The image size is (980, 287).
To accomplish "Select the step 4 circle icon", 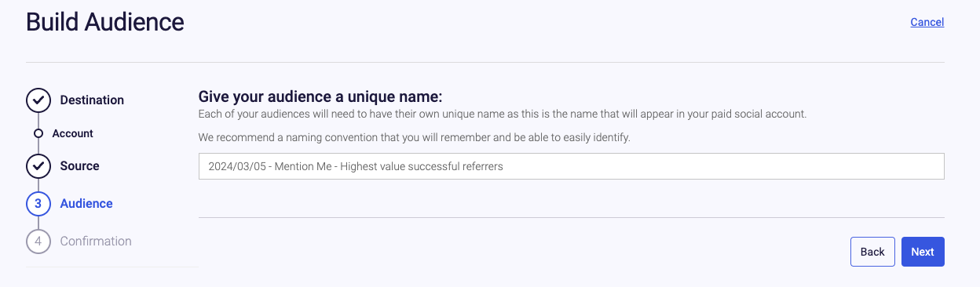I will click(38, 242).
